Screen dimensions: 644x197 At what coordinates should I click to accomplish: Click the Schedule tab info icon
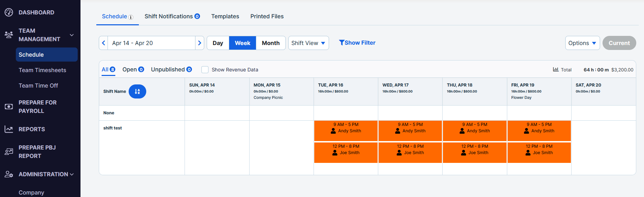pos(131,17)
